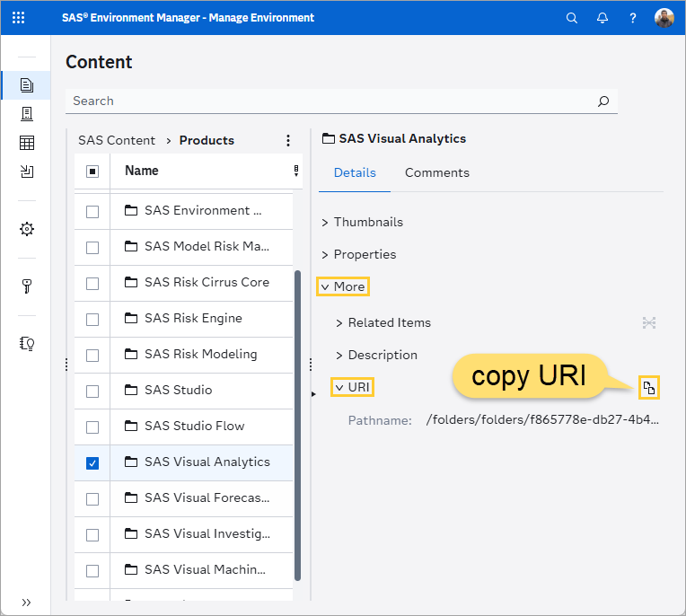Check the SAS Environment folder checkbox
686x616 pixels.
point(92,212)
